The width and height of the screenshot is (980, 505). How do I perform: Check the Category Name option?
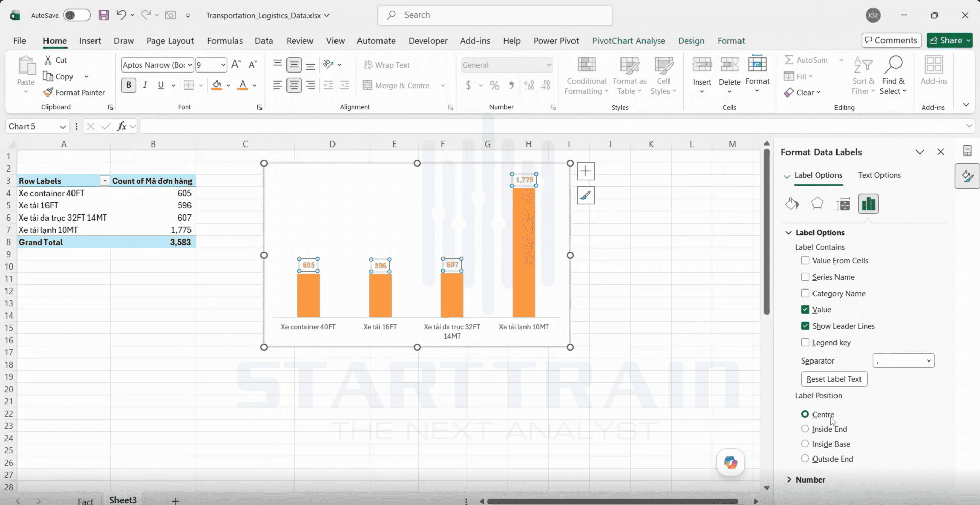tap(805, 293)
